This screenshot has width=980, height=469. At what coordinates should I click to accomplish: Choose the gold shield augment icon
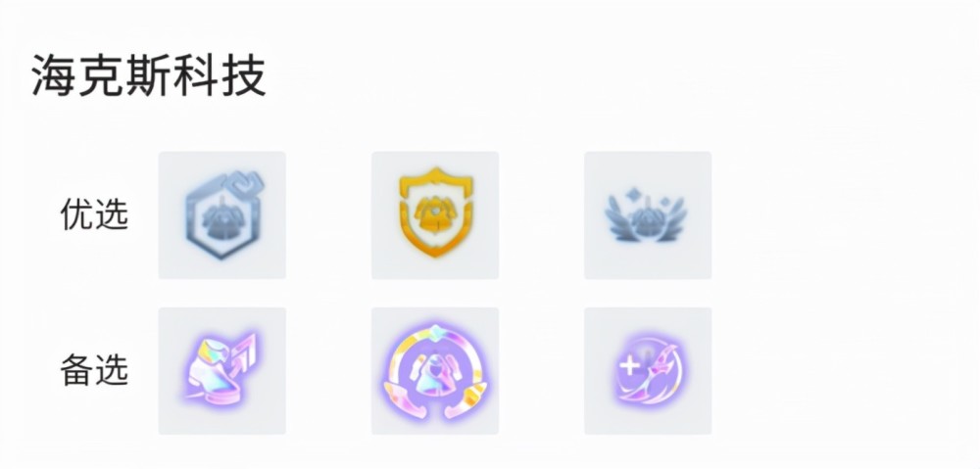point(436,212)
